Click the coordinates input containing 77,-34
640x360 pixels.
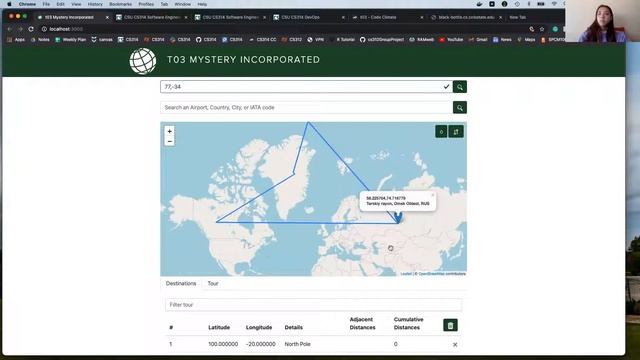click(x=306, y=87)
